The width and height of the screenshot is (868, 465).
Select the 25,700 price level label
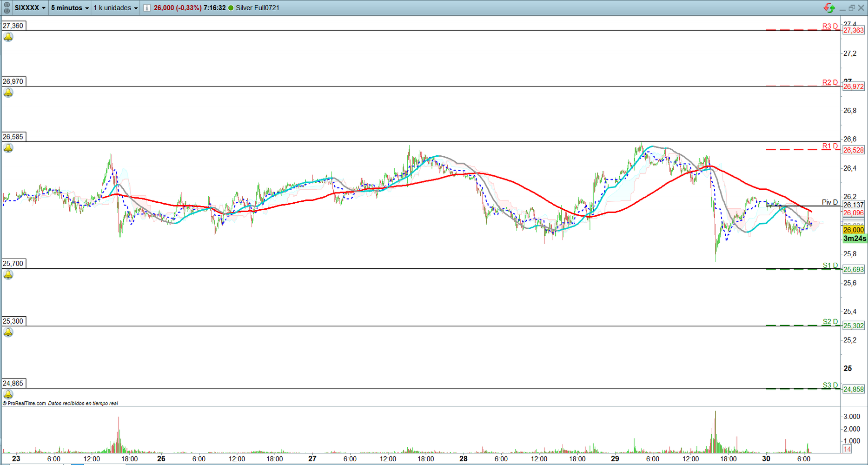(13, 264)
